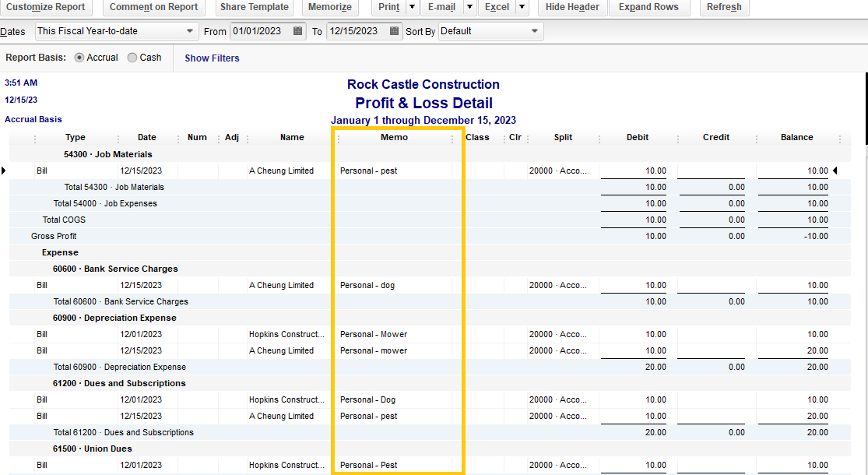Open the From date calendar picker
Screen dimensions: 868x475
(298, 31)
